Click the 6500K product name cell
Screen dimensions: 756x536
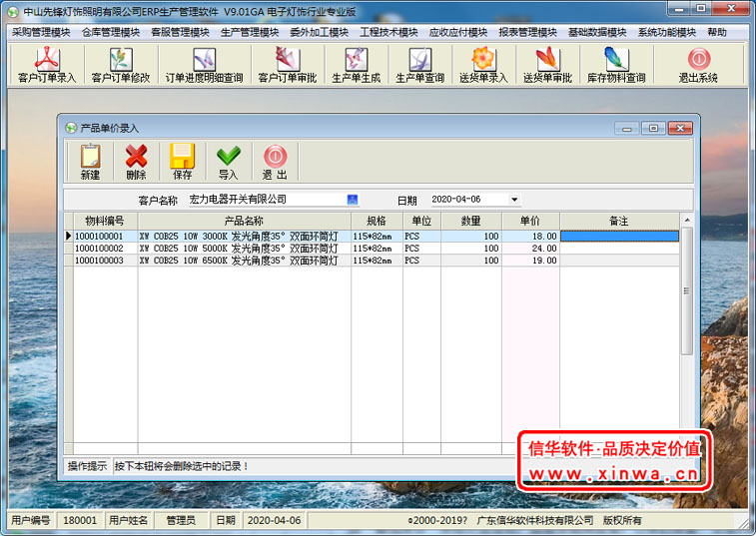click(244, 261)
